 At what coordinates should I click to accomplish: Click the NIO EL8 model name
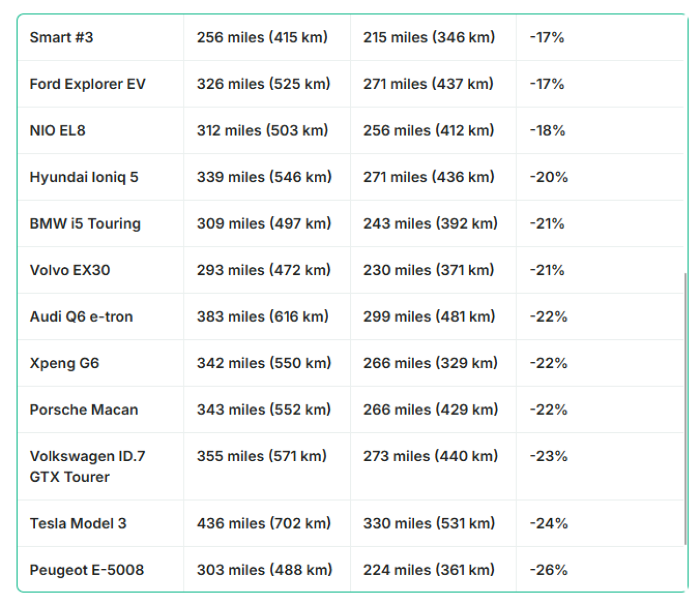click(x=57, y=131)
